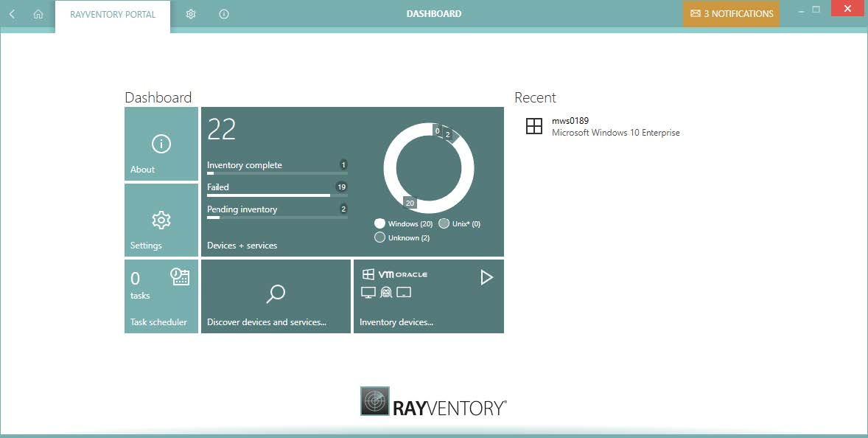868x438 pixels.
Task: Toggle Unix* (0) legend entry
Action: point(459,223)
